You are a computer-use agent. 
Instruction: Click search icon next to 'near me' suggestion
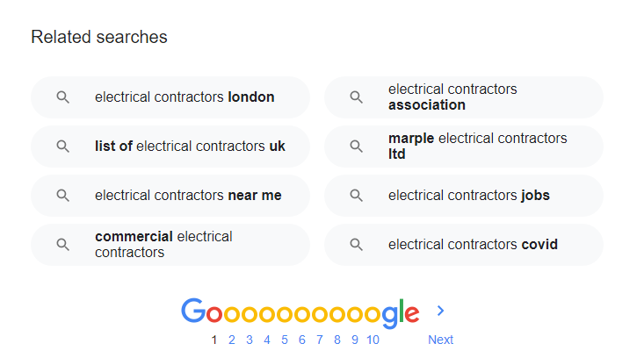[x=63, y=196]
